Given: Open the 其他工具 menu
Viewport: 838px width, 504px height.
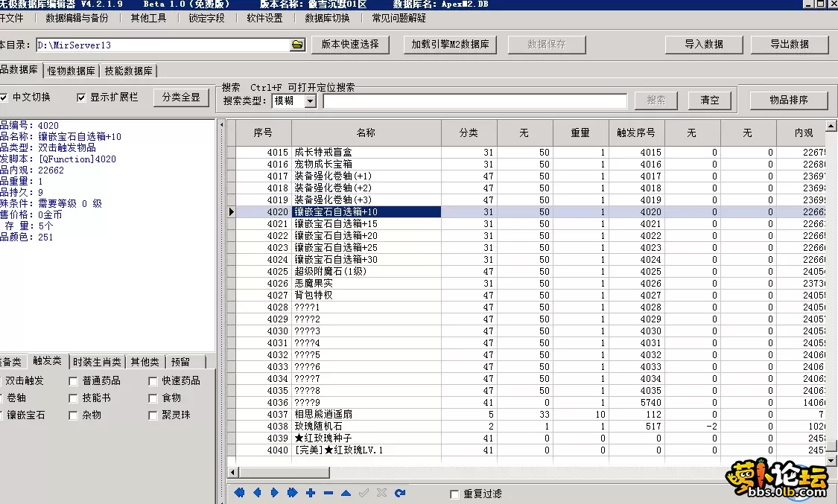Looking at the screenshot, I should (148, 18).
